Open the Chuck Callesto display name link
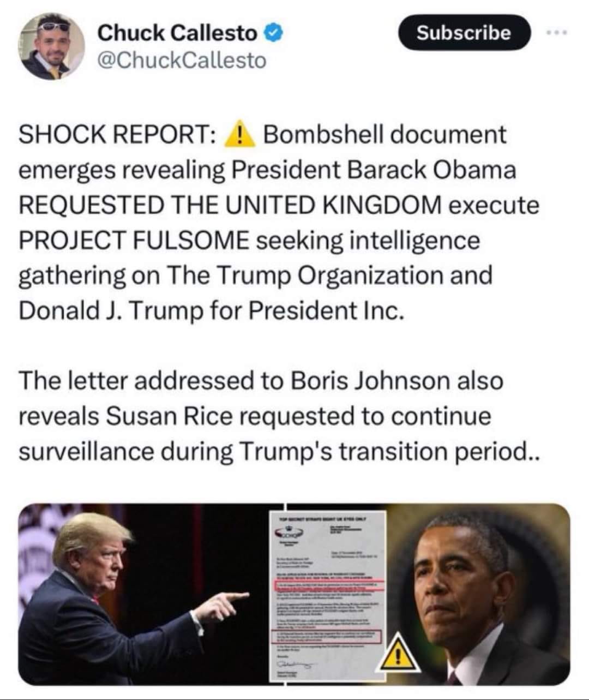 (177, 34)
